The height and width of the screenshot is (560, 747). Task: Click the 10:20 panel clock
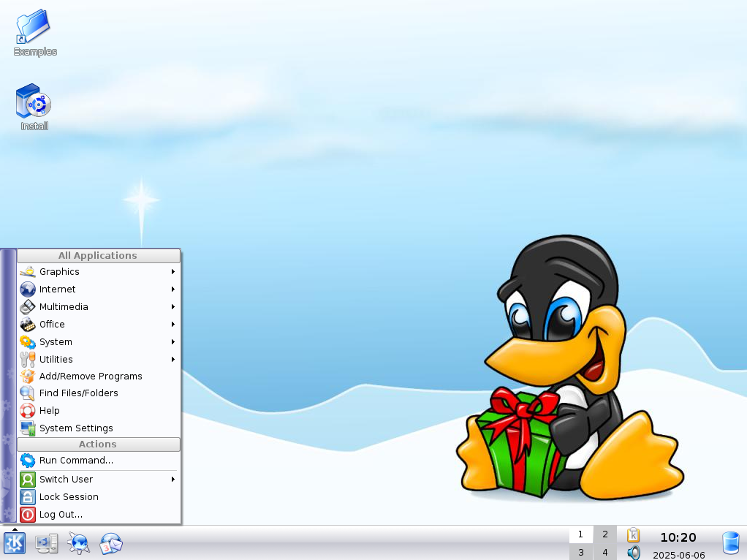click(x=678, y=537)
